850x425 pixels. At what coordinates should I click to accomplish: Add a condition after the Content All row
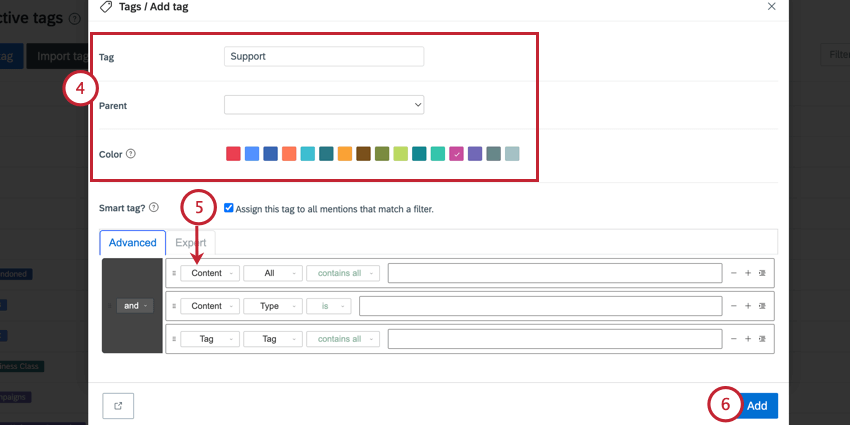point(748,273)
